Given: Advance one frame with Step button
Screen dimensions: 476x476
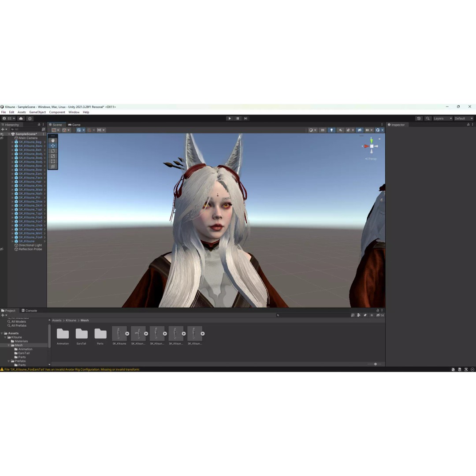Looking at the screenshot, I should click(245, 119).
